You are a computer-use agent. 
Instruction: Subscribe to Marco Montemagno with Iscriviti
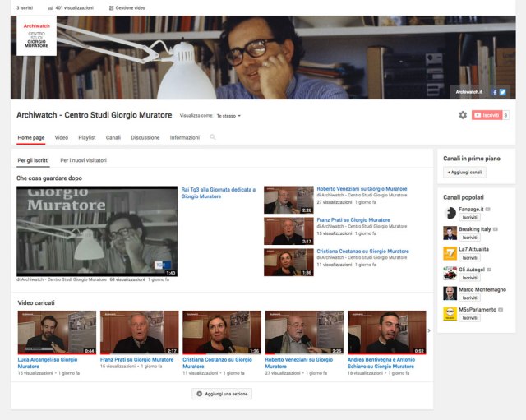point(469,298)
